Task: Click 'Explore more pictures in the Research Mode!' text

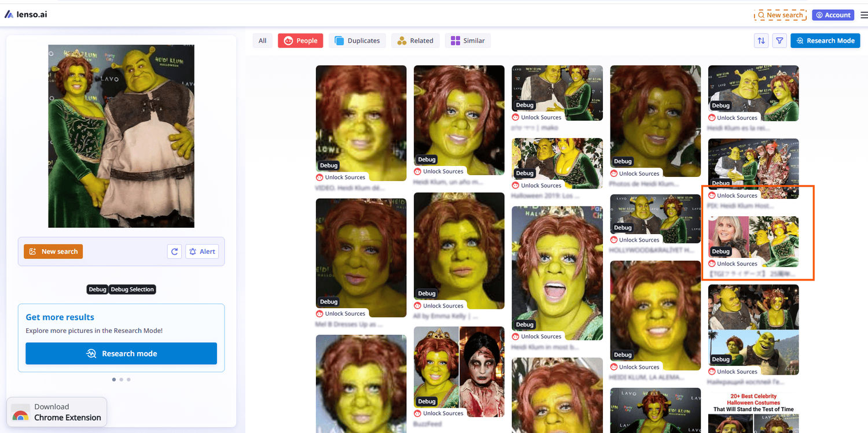Action: click(94, 331)
